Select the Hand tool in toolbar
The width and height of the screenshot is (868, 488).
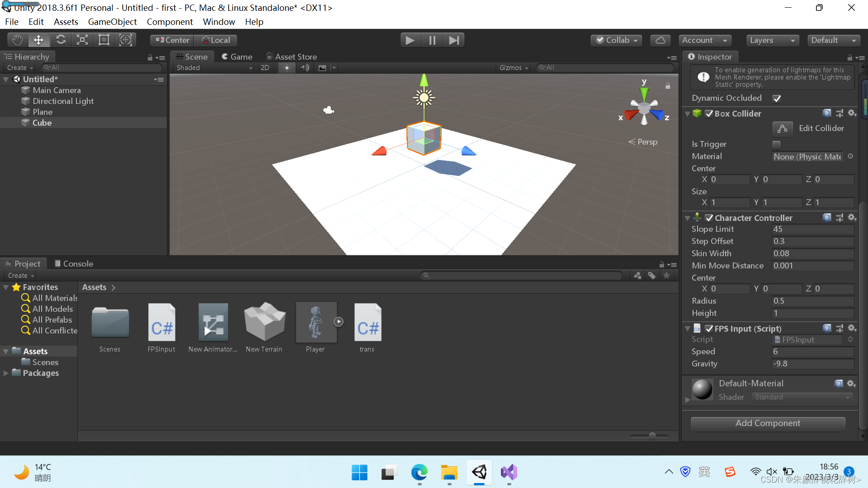pos(17,40)
